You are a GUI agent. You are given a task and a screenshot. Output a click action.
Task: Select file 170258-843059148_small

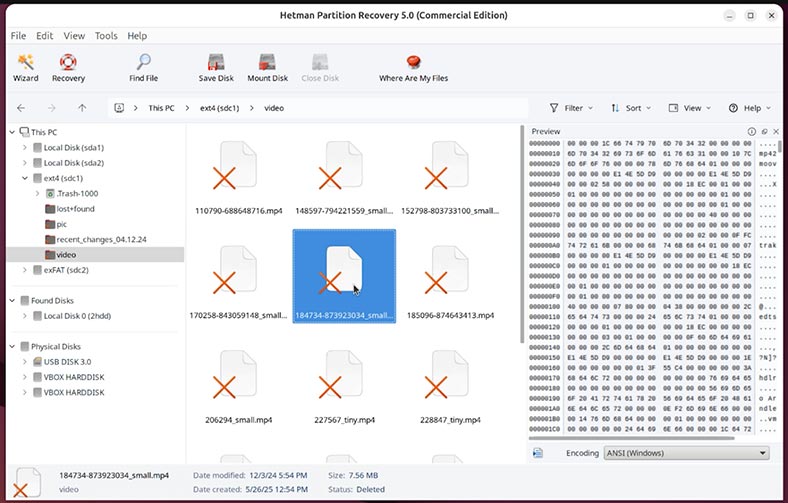point(239,282)
